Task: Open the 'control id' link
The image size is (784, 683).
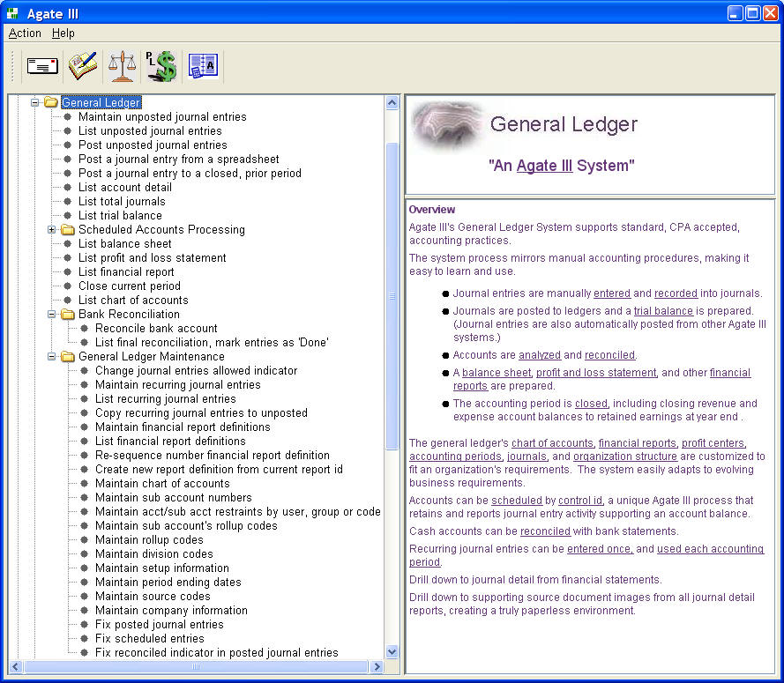Action: [580, 501]
